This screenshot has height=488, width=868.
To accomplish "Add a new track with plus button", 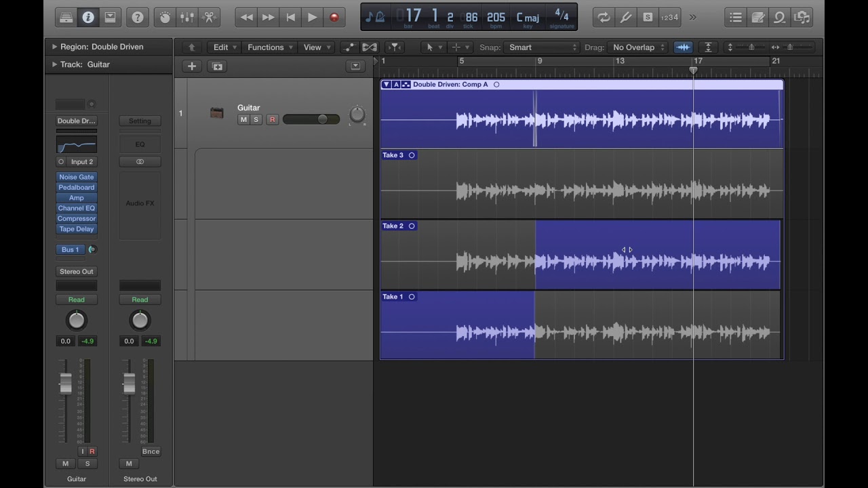I will coord(192,66).
